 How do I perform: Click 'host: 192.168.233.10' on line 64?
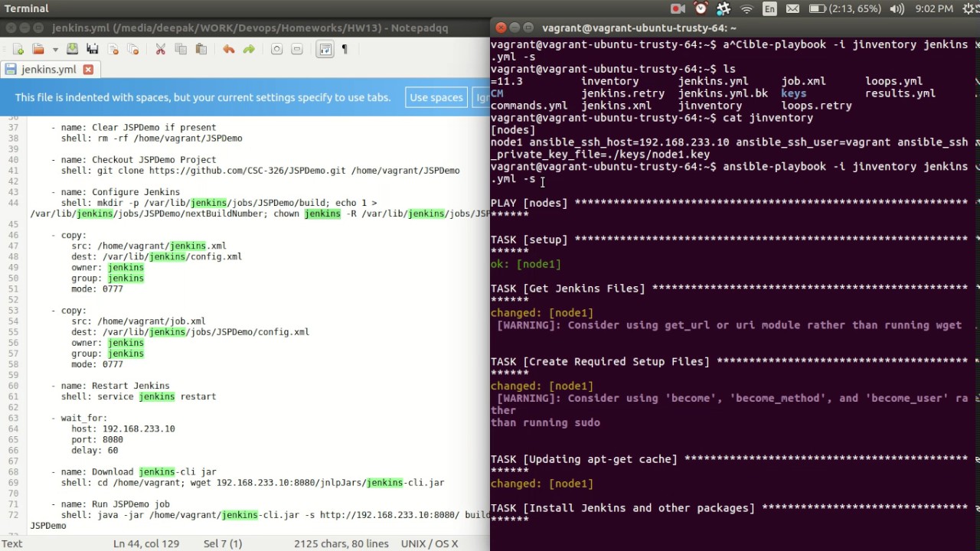point(123,429)
